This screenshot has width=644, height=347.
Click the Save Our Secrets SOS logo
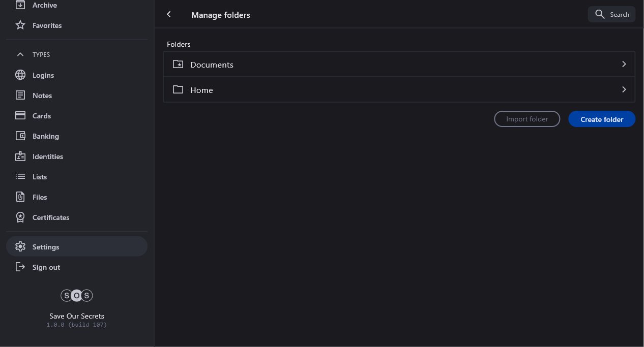click(77, 296)
